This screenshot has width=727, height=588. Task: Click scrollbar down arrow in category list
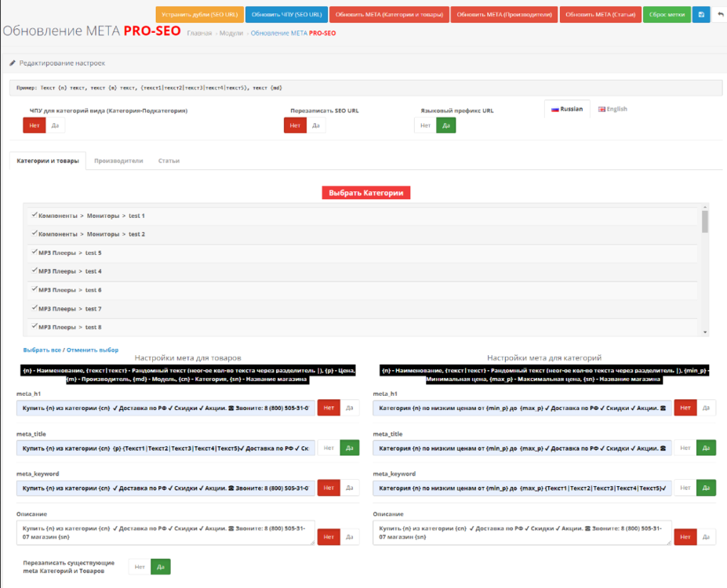pyautogui.click(x=704, y=332)
